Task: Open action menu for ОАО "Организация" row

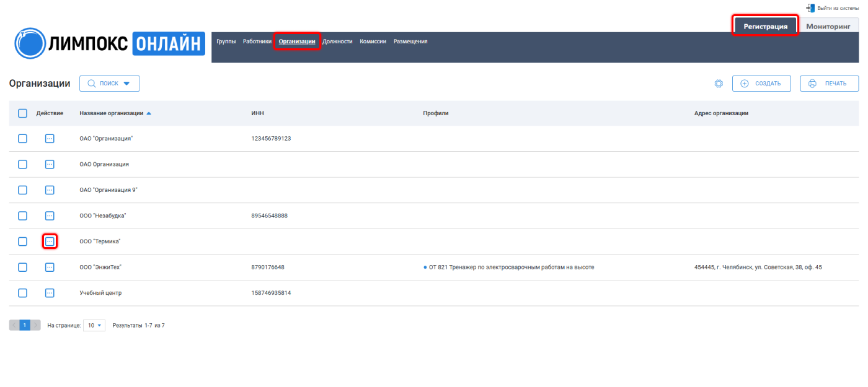Action: coord(50,139)
